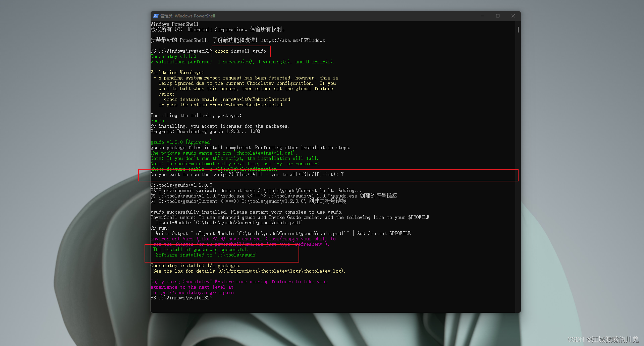The height and width of the screenshot is (346, 644).
Task: Close the Windows PowerShell window
Action: [x=513, y=16]
